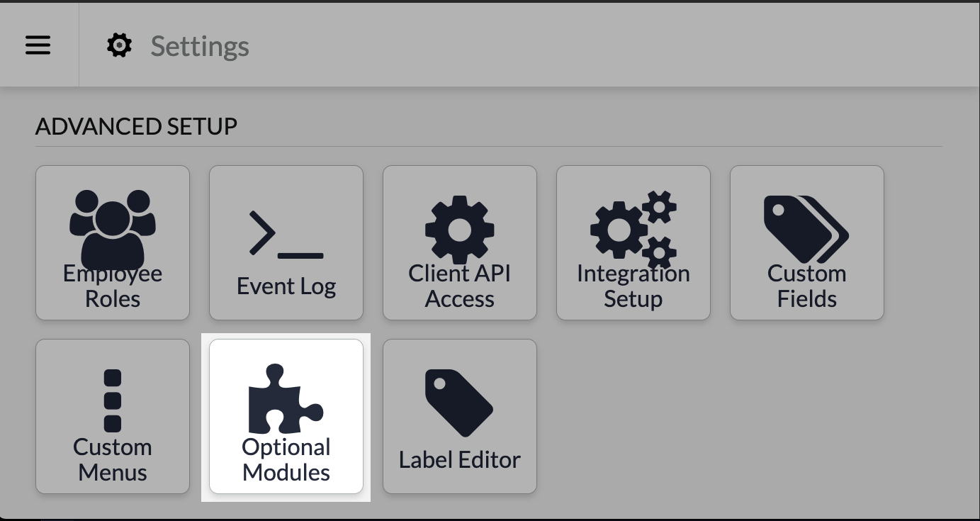Click the Label Editor tag icon
Screen dimensions: 980x521
tap(459, 402)
